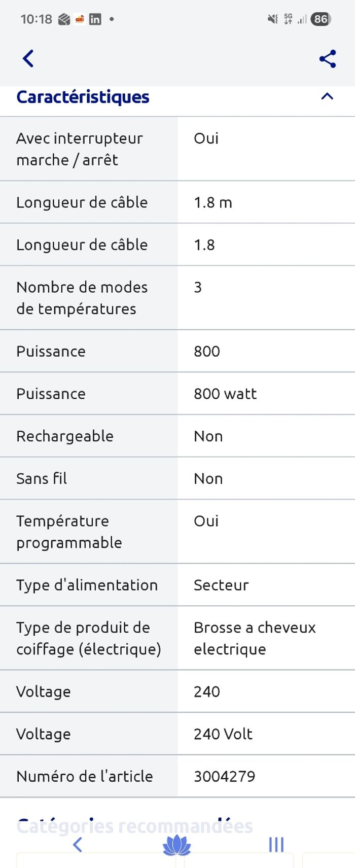Tap Brosse a cheveux electrique value
This screenshot has height=868, width=355.
click(255, 638)
